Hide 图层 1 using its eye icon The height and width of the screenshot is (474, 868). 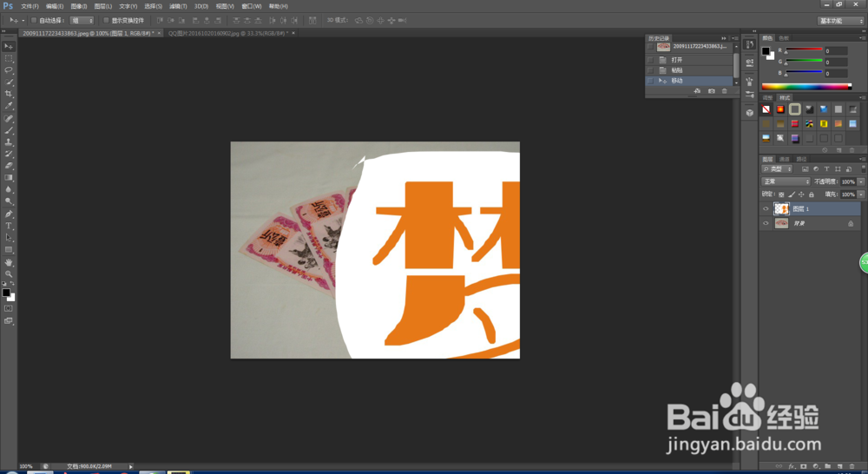[766, 208]
